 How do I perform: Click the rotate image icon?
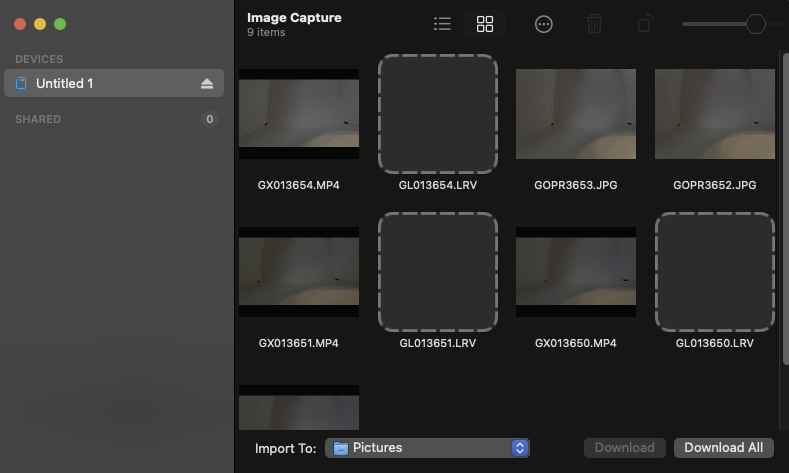(x=645, y=24)
